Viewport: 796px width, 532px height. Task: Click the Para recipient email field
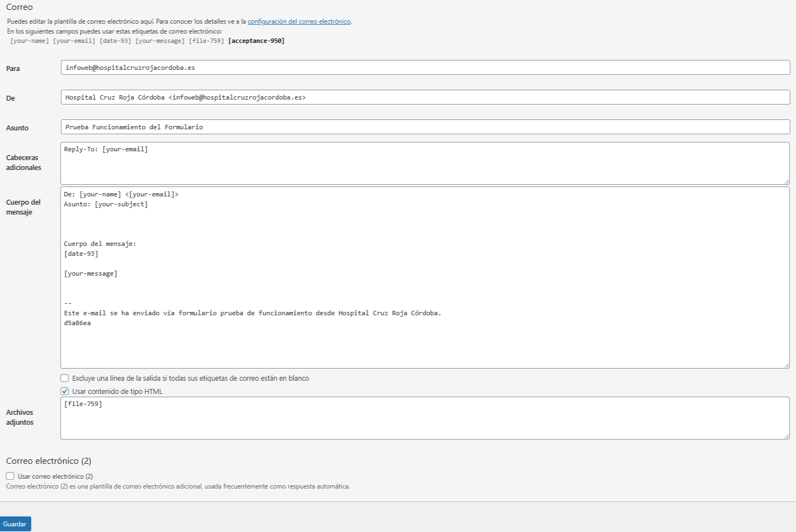425,68
